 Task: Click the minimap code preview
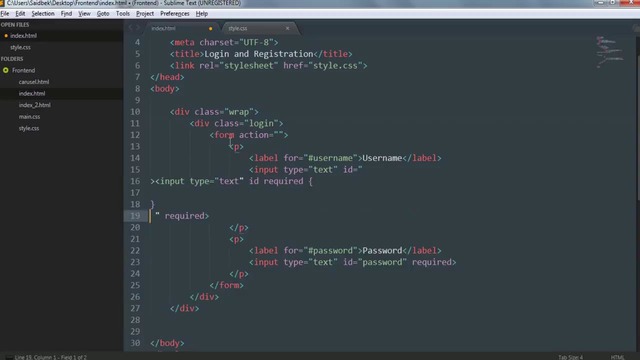coord(610,51)
